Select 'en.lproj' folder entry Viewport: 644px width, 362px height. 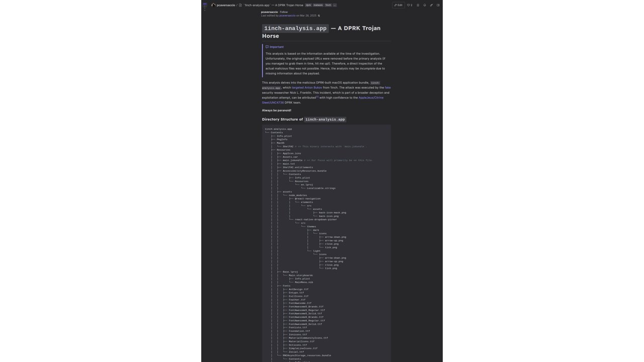pos(307,185)
